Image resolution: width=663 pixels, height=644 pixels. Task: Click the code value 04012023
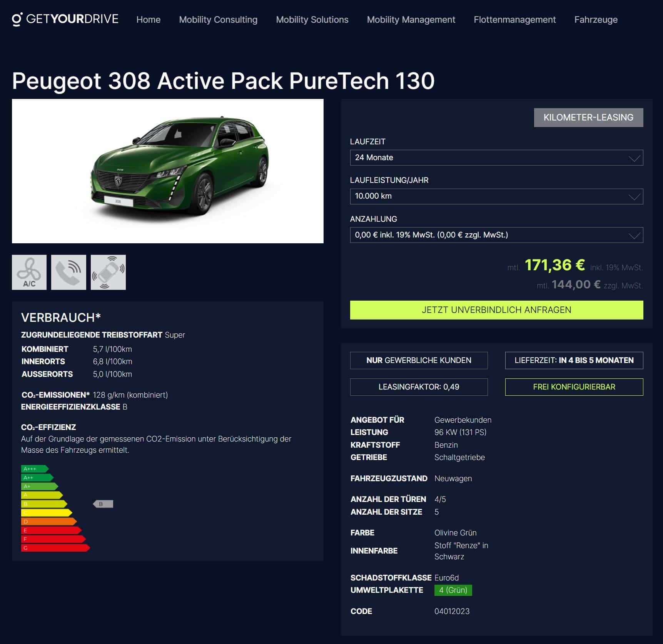452,611
